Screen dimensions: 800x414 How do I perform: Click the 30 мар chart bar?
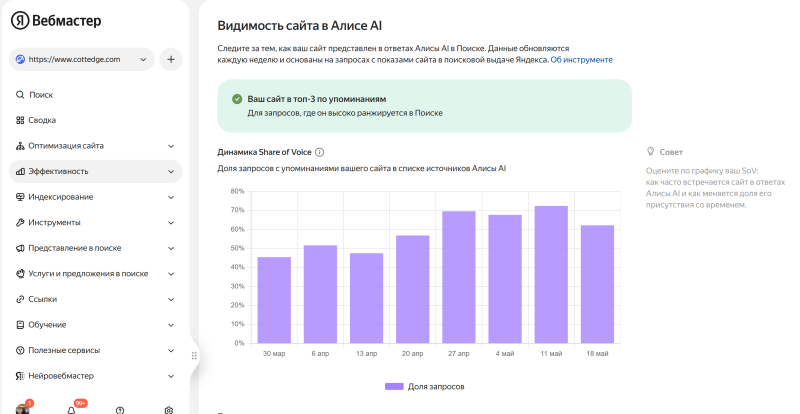point(274,300)
